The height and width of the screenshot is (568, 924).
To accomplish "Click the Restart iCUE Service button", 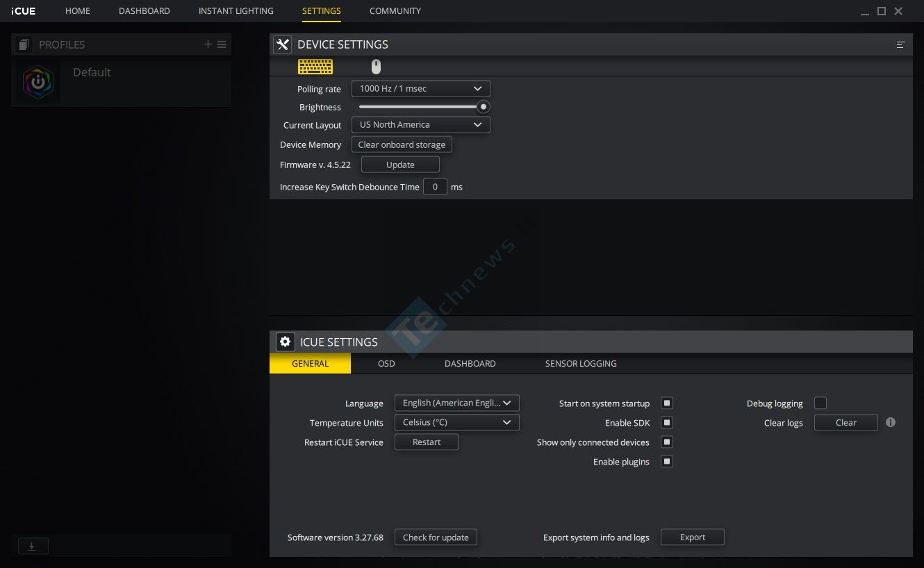I will click(427, 442).
